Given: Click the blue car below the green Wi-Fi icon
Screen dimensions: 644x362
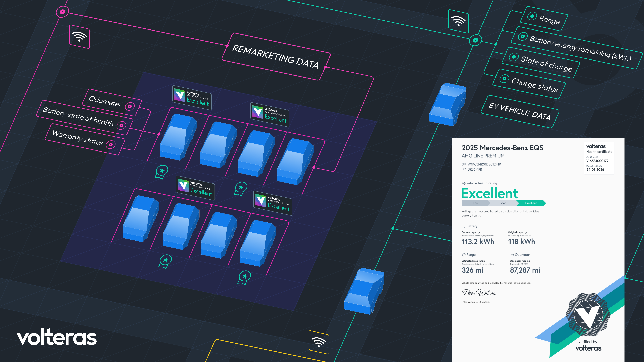Looking at the screenshot, I should (x=447, y=104).
